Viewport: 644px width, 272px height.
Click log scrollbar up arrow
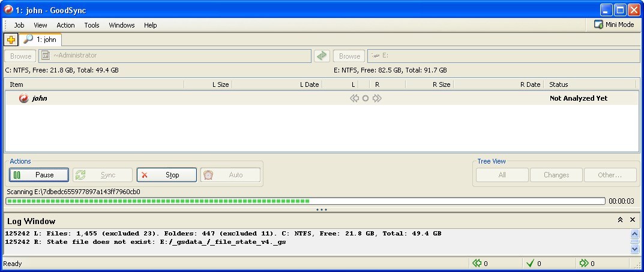pos(634,234)
